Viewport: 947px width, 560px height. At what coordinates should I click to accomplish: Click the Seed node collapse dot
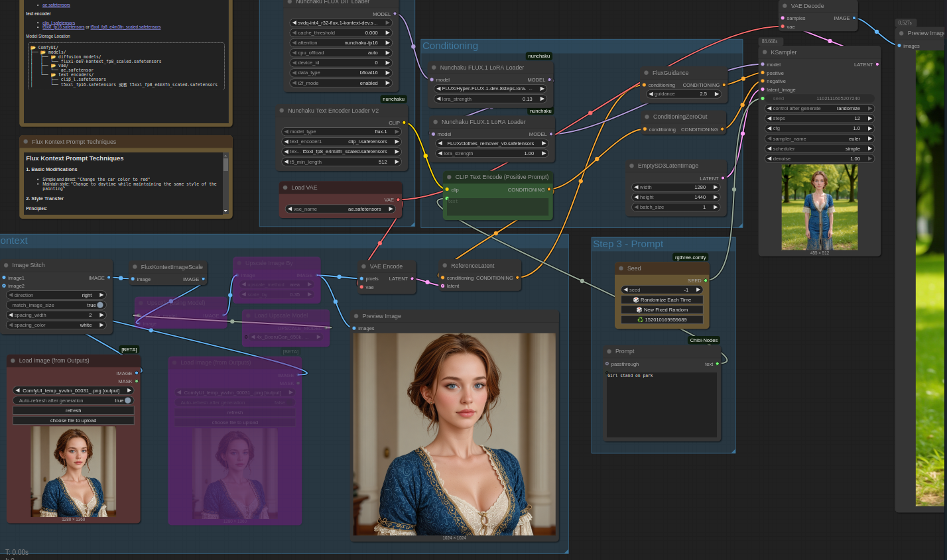click(621, 268)
